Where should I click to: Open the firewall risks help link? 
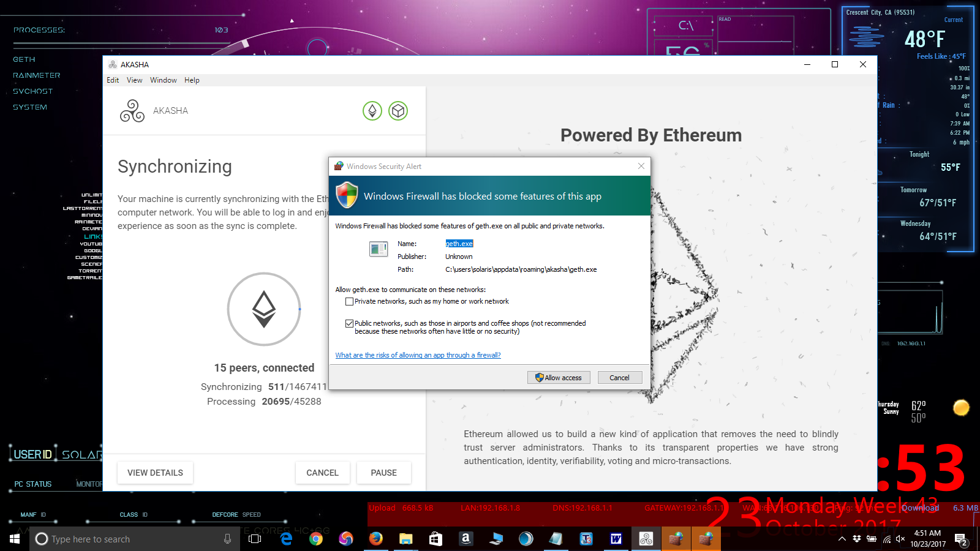click(418, 355)
